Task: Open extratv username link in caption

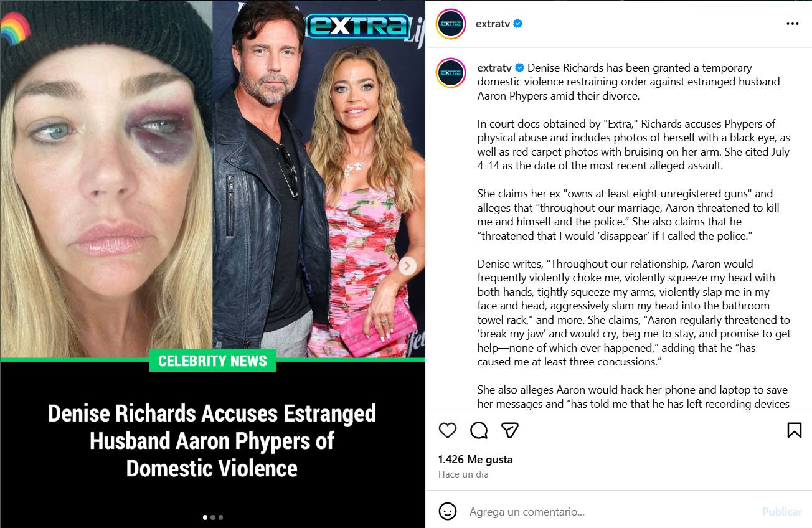Action: click(494, 68)
